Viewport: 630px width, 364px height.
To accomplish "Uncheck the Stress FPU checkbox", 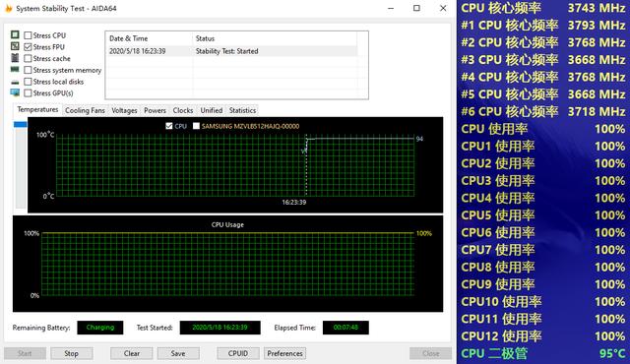I will tap(28, 47).
